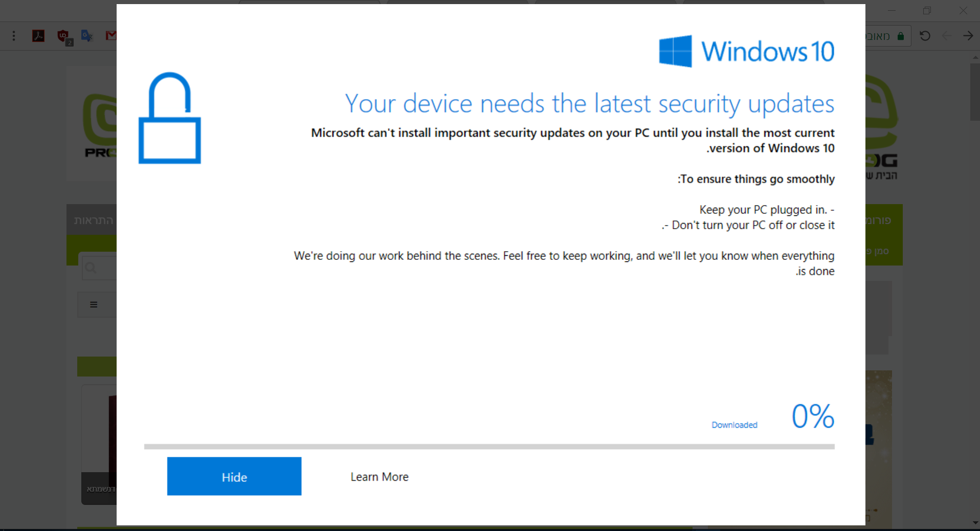This screenshot has width=980, height=531.
Task: Reload the page with refresh icon
Action: 925,36
